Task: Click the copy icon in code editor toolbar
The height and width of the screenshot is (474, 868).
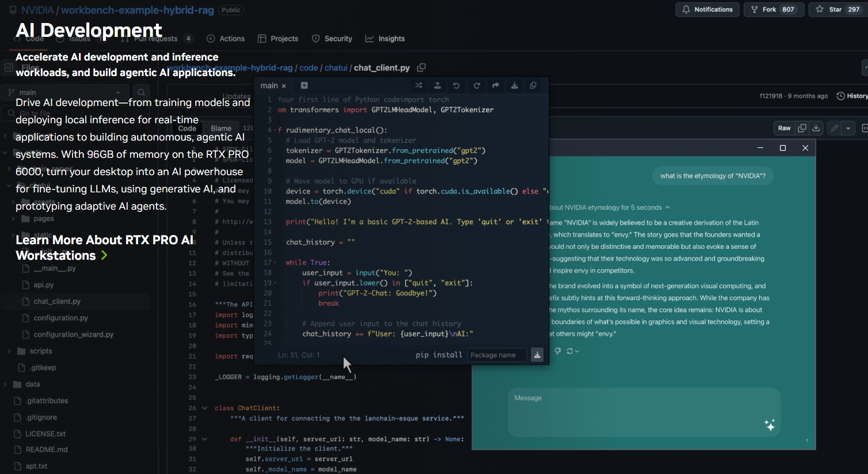Action: coord(533,85)
